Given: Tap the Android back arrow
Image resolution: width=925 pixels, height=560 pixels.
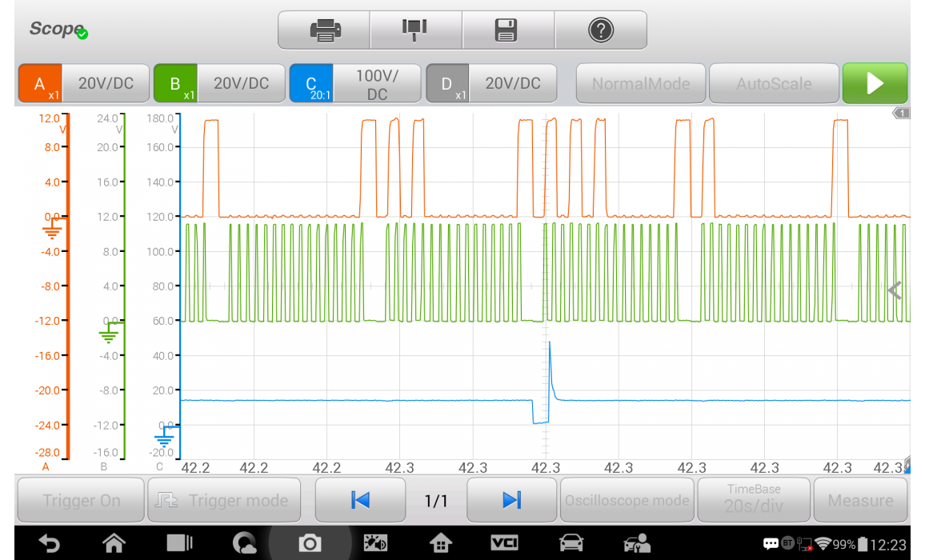Looking at the screenshot, I should [x=50, y=544].
